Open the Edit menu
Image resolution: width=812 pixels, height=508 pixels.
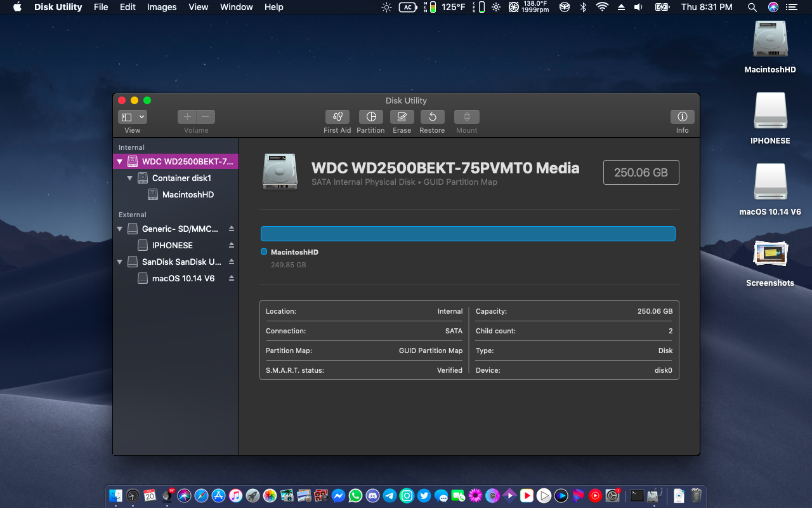point(128,7)
